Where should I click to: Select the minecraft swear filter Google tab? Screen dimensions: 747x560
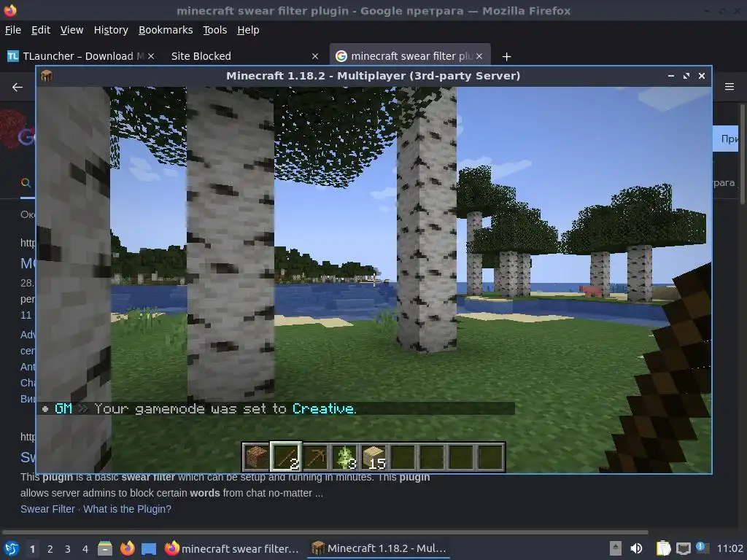[410, 56]
